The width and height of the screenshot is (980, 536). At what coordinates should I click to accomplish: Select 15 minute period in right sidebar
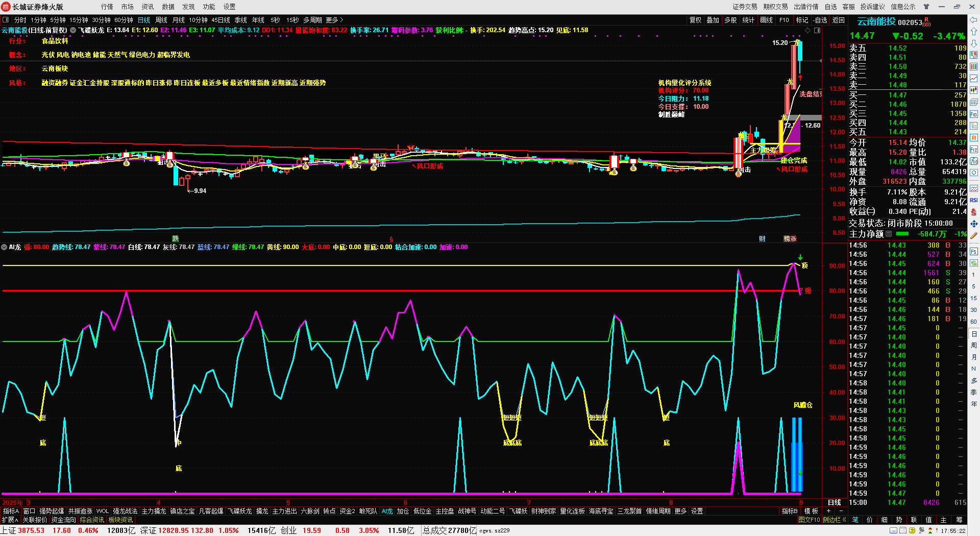tap(974, 298)
